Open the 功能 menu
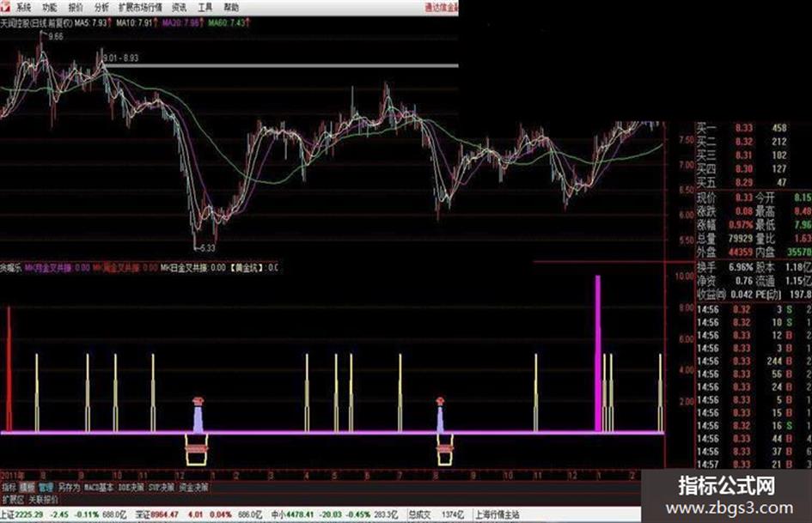The width and height of the screenshot is (812, 523). [x=49, y=7]
